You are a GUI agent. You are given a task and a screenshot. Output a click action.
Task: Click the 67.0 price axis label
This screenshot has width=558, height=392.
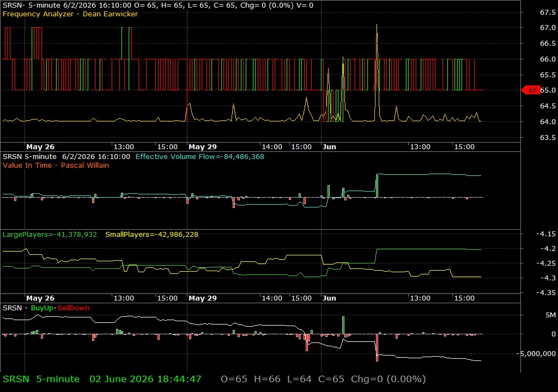(548, 28)
